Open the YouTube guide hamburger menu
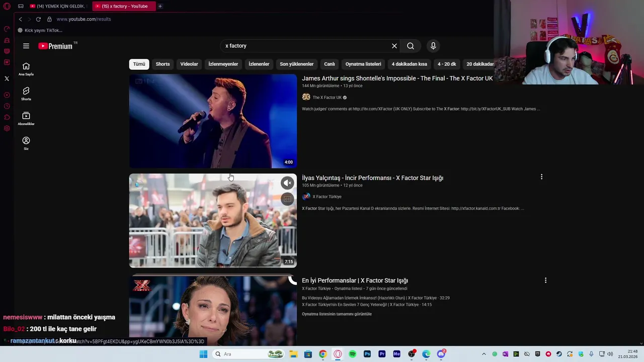 click(x=26, y=46)
